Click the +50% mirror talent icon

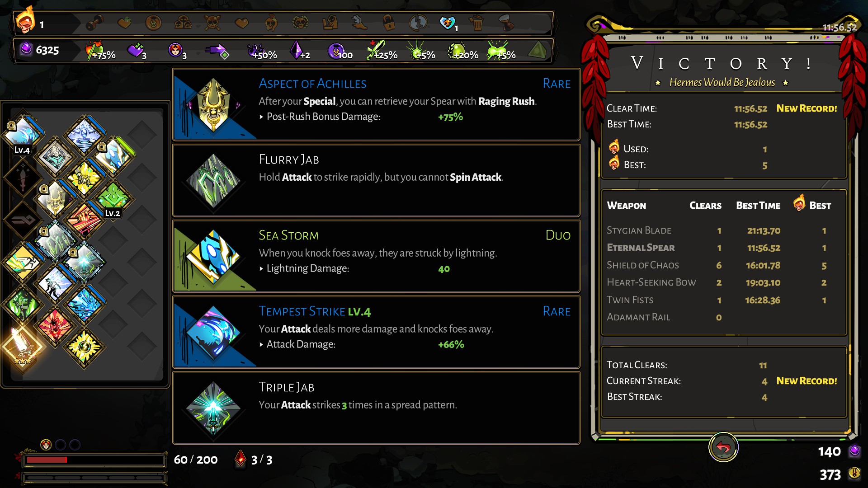point(257,51)
